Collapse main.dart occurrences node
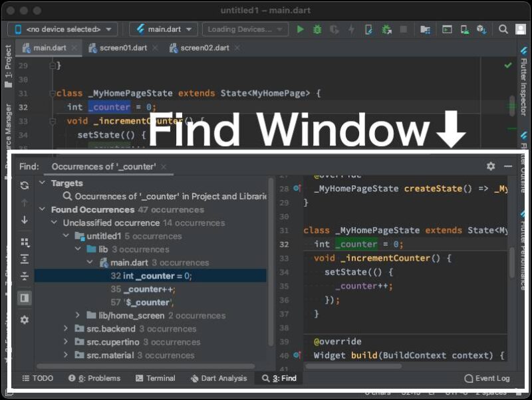 [90, 262]
